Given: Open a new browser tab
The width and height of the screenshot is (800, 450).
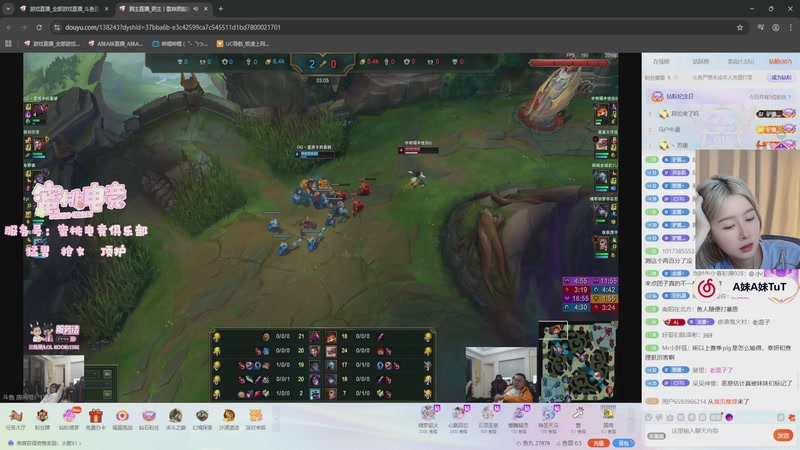Looking at the screenshot, I should tap(220, 9).
